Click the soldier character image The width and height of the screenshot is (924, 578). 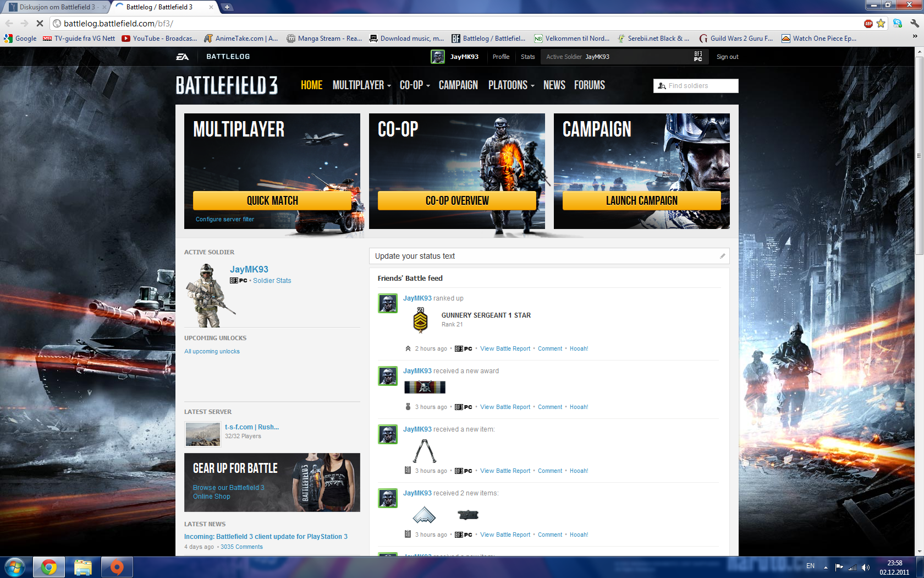pos(211,295)
